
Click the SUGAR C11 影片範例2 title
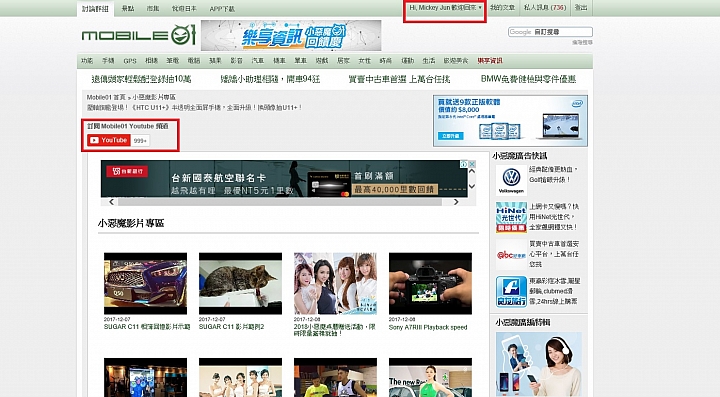coord(231,327)
